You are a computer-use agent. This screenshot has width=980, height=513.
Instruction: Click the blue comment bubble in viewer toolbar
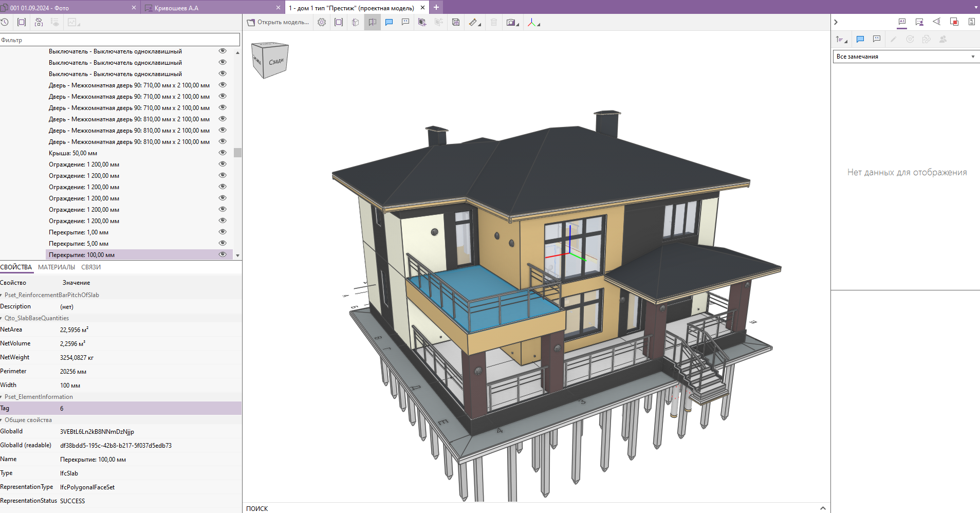click(389, 22)
